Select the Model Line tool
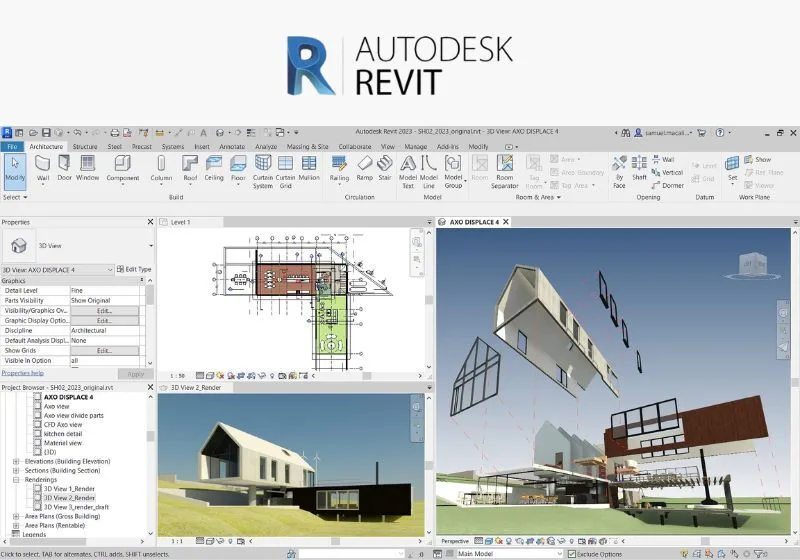The height and width of the screenshot is (560, 800). click(x=429, y=172)
